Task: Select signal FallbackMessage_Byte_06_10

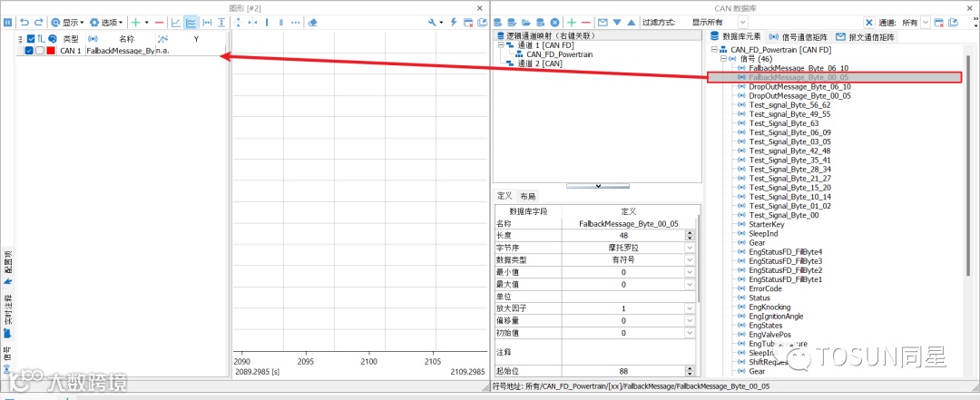Action: pyautogui.click(x=799, y=67)
